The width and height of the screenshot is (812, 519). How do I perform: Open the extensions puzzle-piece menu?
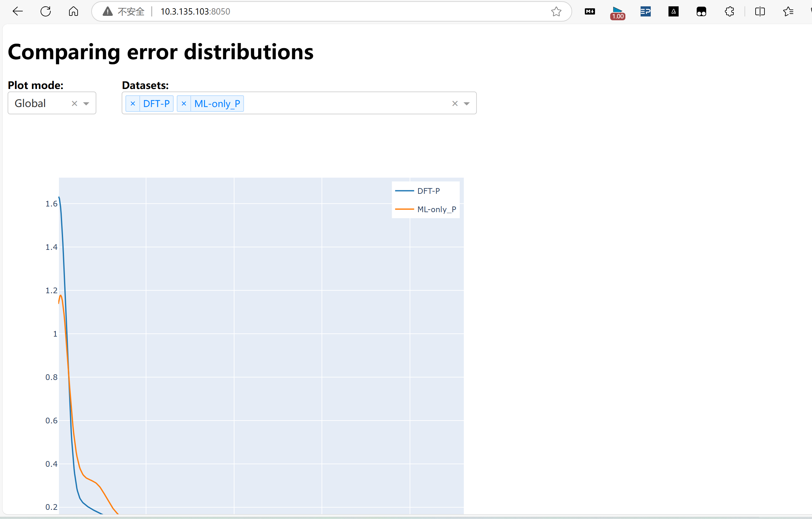(x=729, y=11)
